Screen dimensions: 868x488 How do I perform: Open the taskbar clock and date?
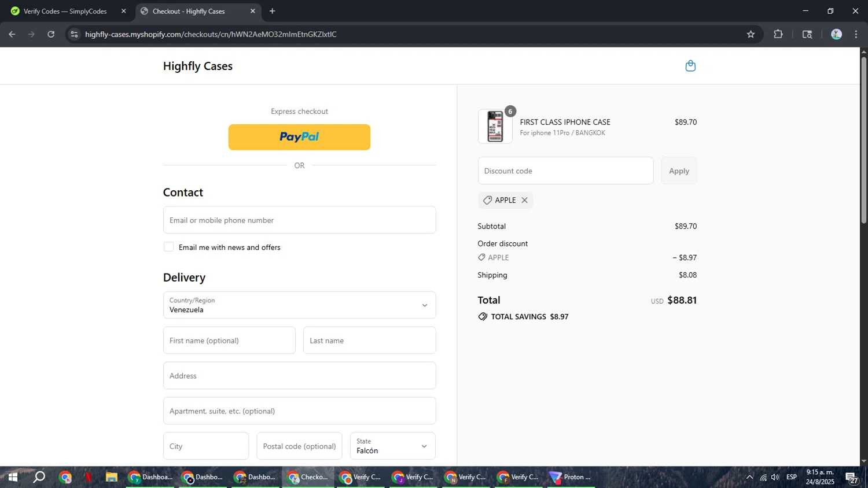pos(820,477)
